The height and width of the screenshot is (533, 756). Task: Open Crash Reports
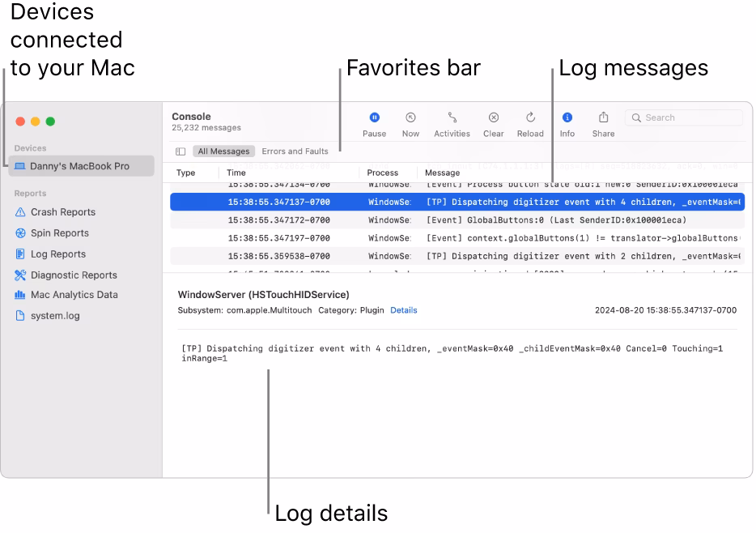62,211
